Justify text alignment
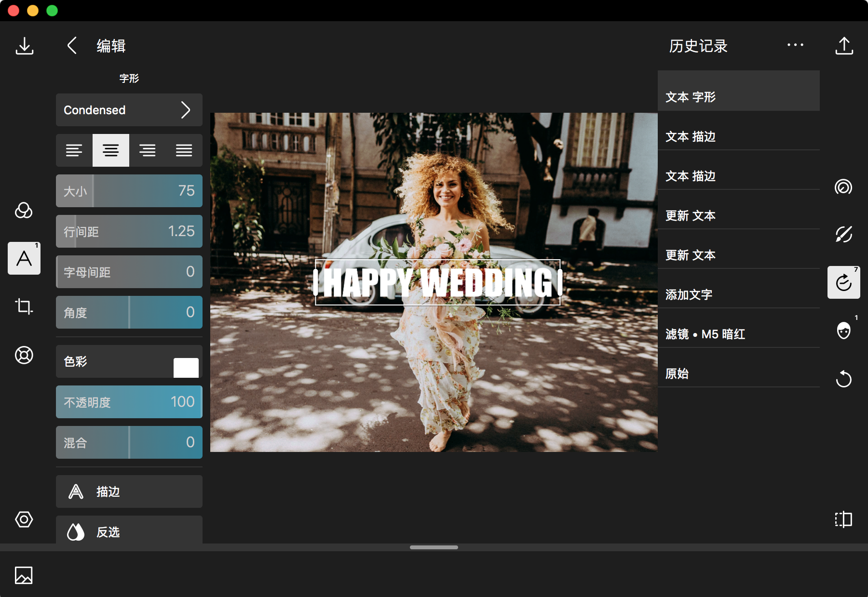This screenshot has height=597, width=868. [184, 150]
